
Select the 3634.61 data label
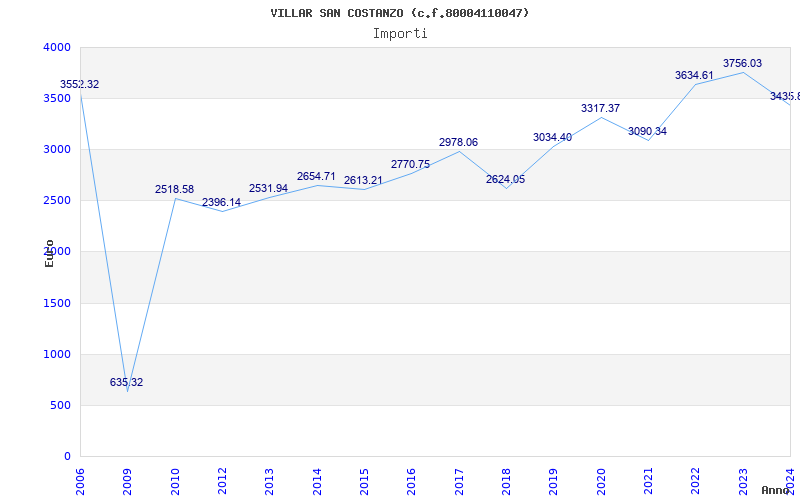pos(694,75)
